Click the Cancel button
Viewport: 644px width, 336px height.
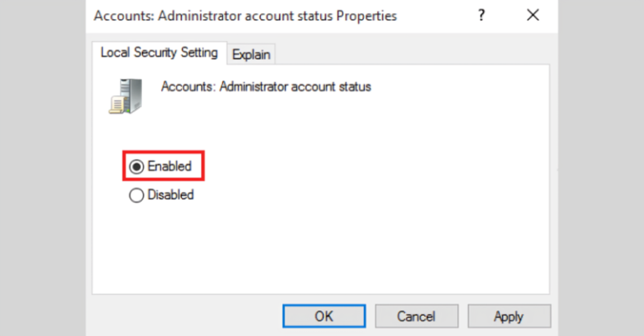416,316
